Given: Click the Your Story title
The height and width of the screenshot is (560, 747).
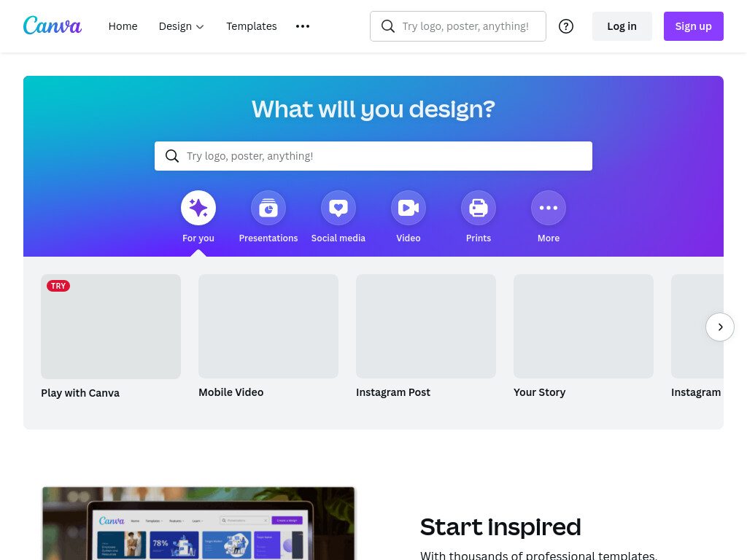Looking at the screenshot, I should point(539,392).
